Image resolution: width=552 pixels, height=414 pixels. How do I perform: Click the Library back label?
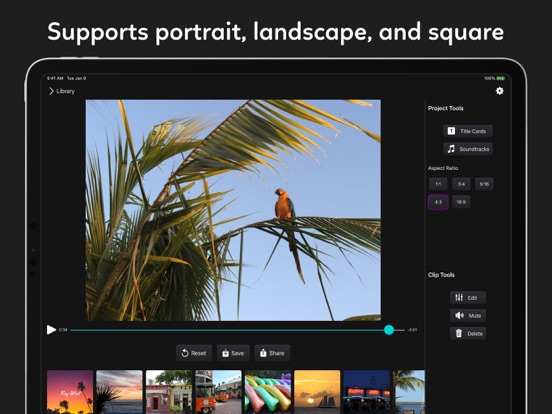(65, 91)
